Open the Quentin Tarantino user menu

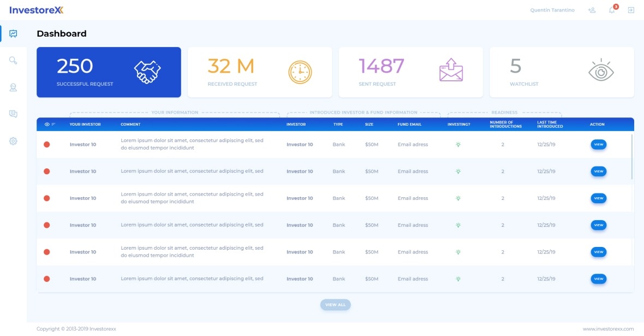point(552,10)
